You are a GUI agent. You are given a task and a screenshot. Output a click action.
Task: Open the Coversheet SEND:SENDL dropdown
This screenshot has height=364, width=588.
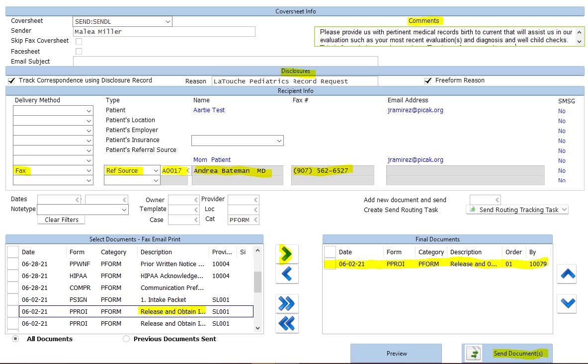point(167,21)
